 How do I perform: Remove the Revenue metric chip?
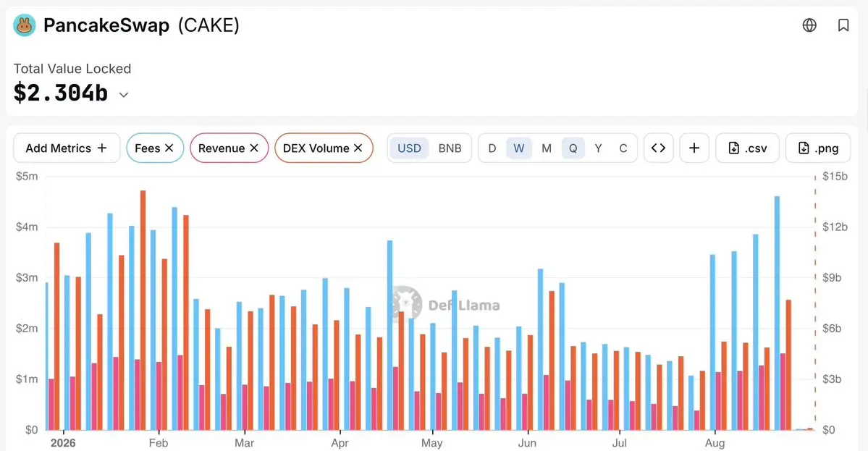pyautogui.click(x=254, y=148)
